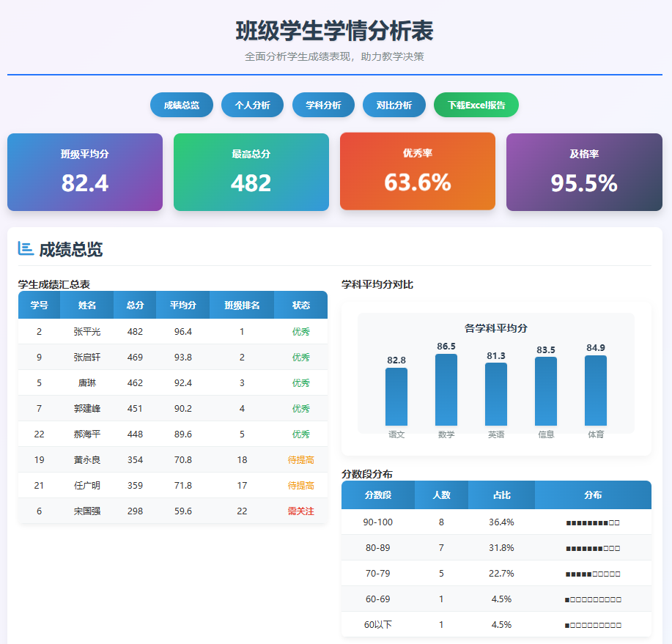This screenshot has width=672, height=644.
Task: Switch to 学科分析 analysis
Action: pos(323,105)
